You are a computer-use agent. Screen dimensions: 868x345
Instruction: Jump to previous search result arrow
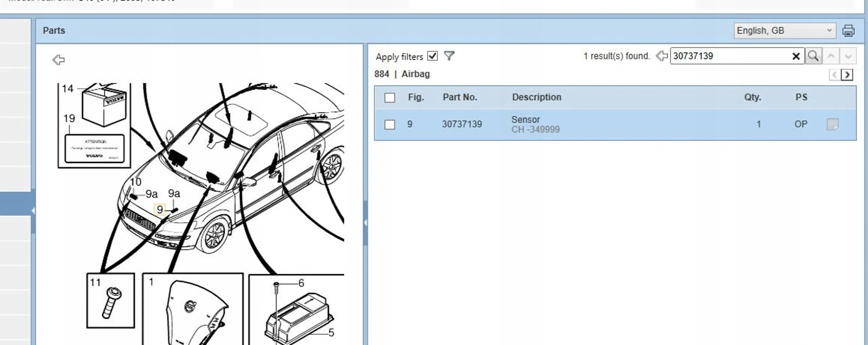[x=831, y=56]
